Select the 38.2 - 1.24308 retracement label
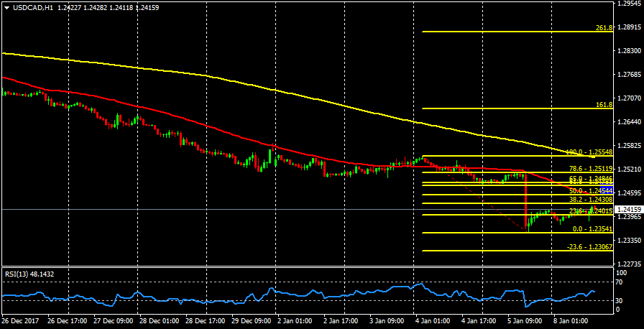This screenshot has width=644, height=329. pyautogui.click(x=589, y=199)
